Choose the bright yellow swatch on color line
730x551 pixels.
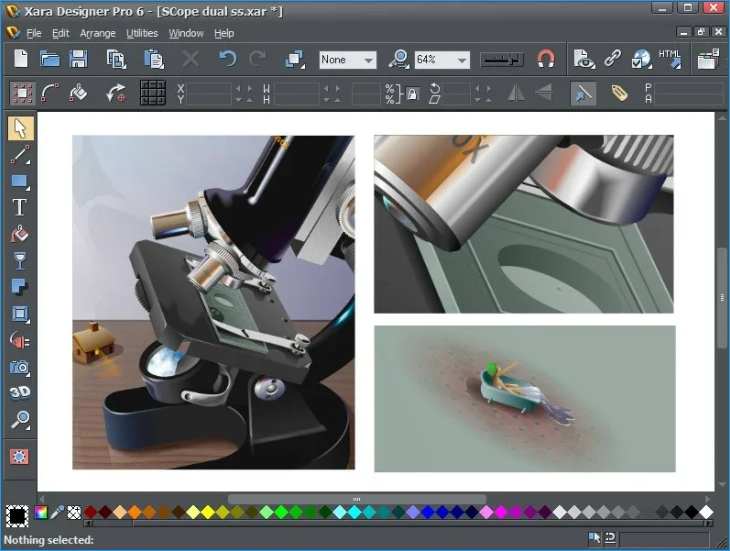click(208, 512)
